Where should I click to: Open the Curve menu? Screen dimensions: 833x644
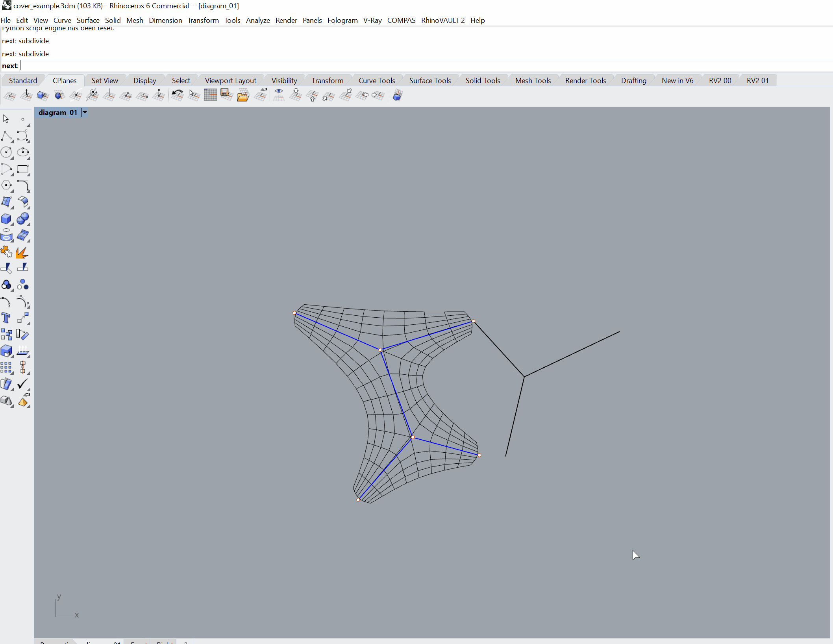[62, 20]
